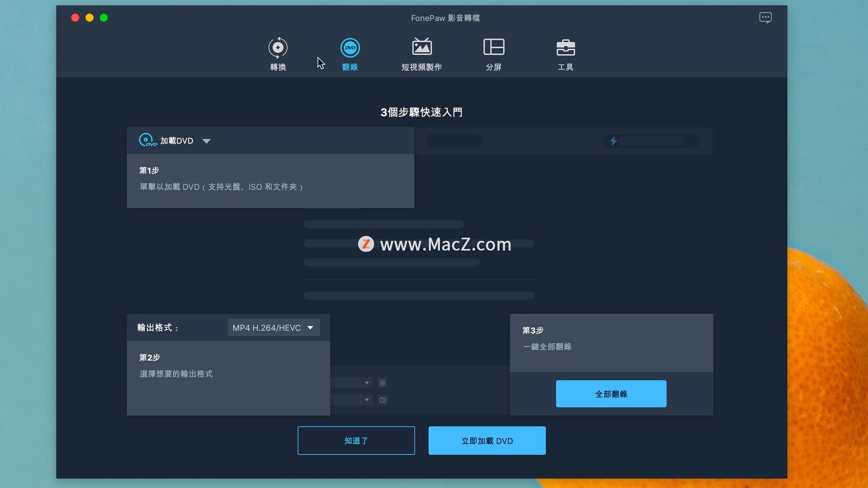Click the 加載DVD disc icon
Viewport: 868px width, 488px height.
(x=147, y=140)
